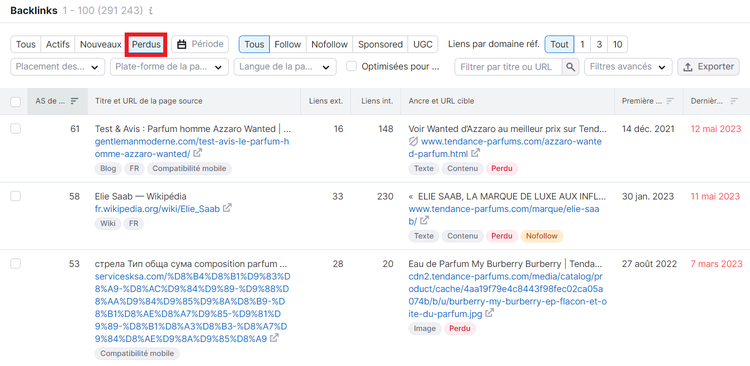Sort by AS de page column icon
The width and height of the screenshot is (750, 366).
[74, 101]
